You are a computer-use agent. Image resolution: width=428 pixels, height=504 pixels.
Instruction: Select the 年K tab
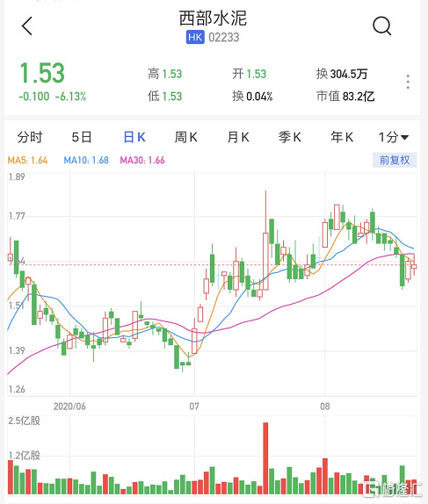[x=342, y=137]
